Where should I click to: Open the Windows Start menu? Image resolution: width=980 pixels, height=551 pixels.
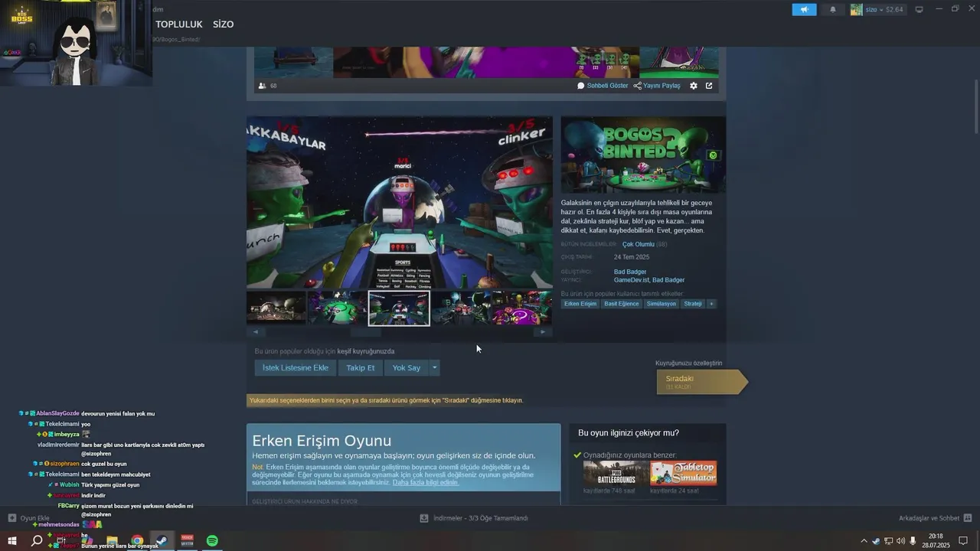(12, 541)
